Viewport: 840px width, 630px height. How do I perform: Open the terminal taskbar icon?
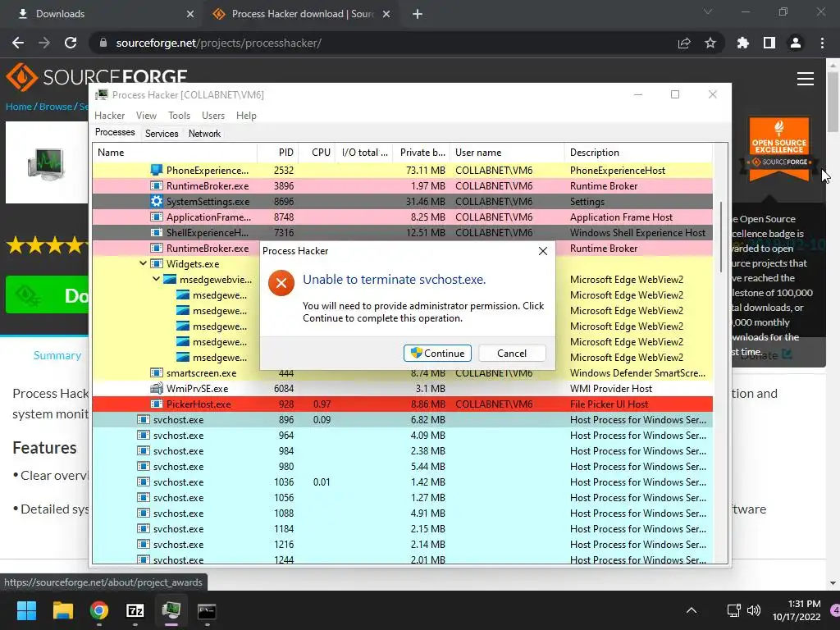click(x=207, y=610)
